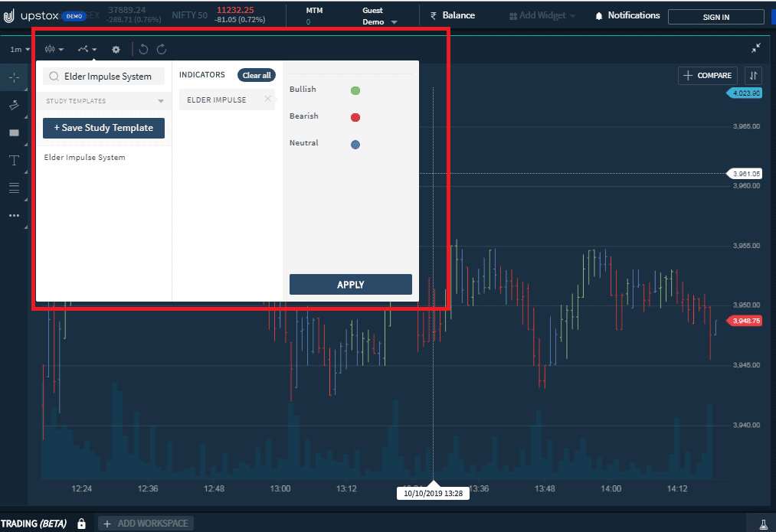This screenshot has width=776, height=532.
Task: Select the rectangle shape tool
Action: (x=15, y=132)
